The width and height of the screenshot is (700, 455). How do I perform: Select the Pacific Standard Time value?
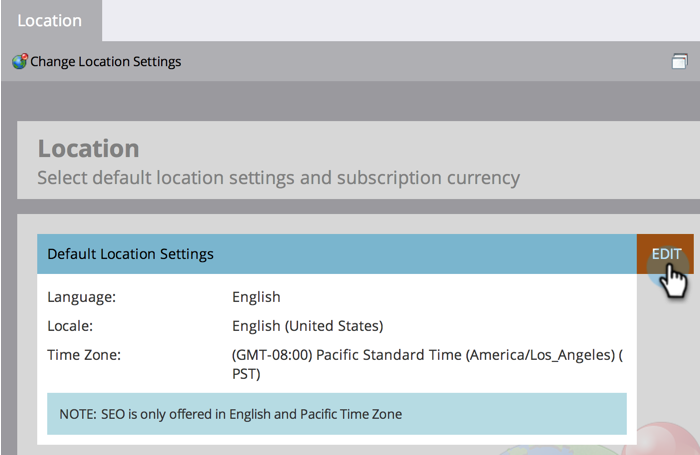tap(427, 364)
